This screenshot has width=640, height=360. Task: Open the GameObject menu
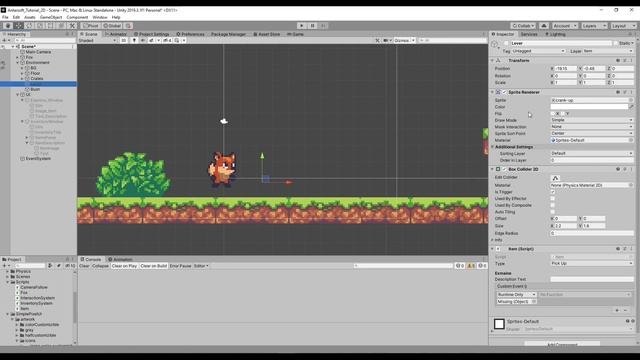pyautogui.click(x=51, y=17)
